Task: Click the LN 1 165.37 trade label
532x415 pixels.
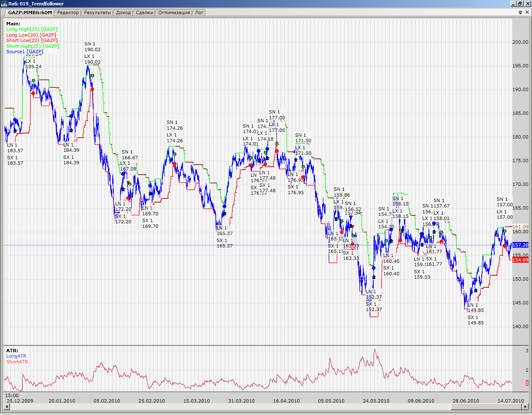Action: click(224, 231)
